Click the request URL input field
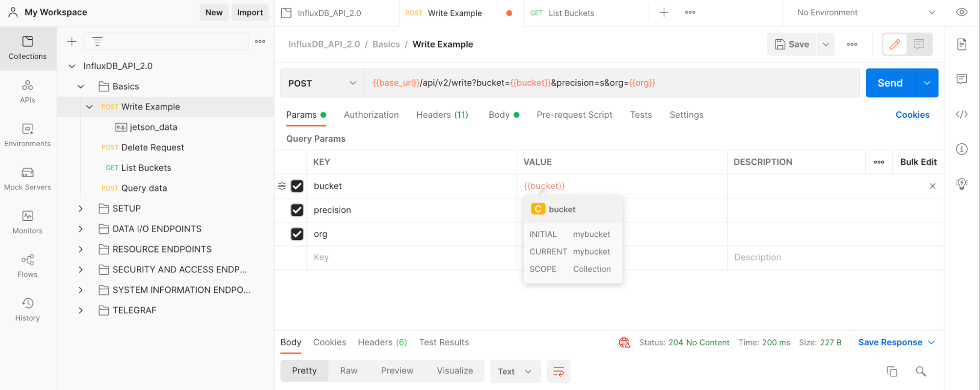980x390 pixels. [612, 83]
